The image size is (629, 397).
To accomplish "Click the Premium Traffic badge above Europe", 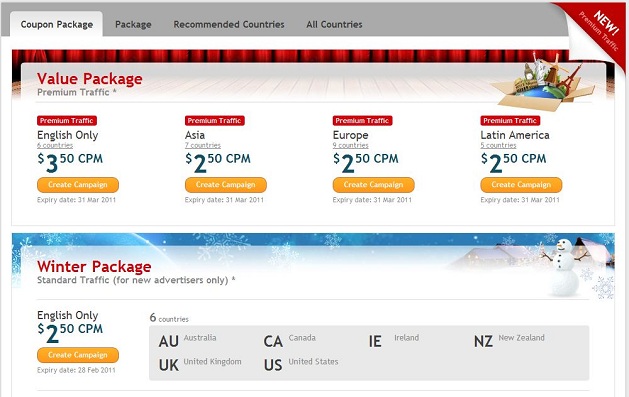I will 362,121.
